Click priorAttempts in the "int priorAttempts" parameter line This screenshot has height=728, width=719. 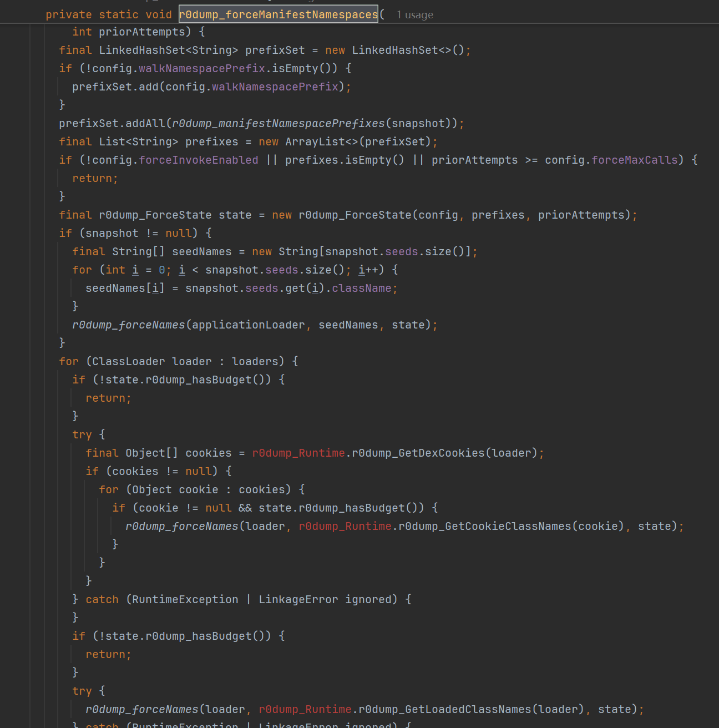[141, 32]
